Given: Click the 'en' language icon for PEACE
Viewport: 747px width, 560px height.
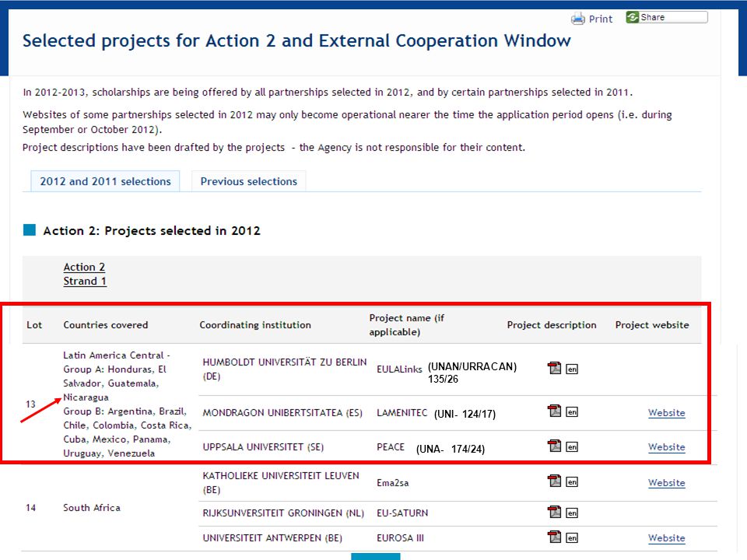Looking at the screenshot, I should 572,446.
